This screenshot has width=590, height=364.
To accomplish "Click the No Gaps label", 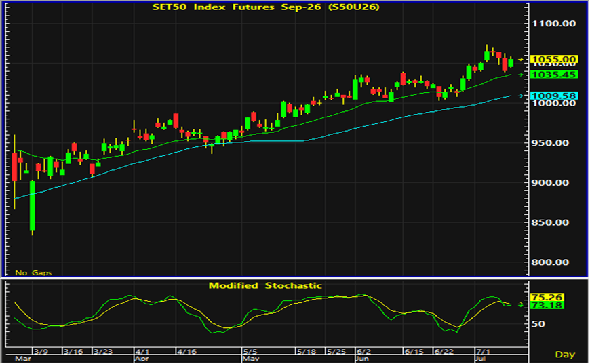I will 33,272.
